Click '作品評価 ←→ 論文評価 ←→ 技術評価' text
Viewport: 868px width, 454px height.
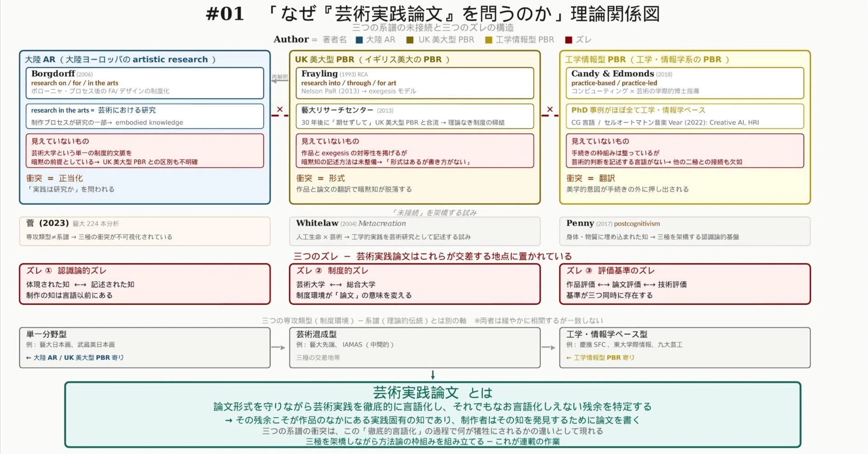pos(627,285)
